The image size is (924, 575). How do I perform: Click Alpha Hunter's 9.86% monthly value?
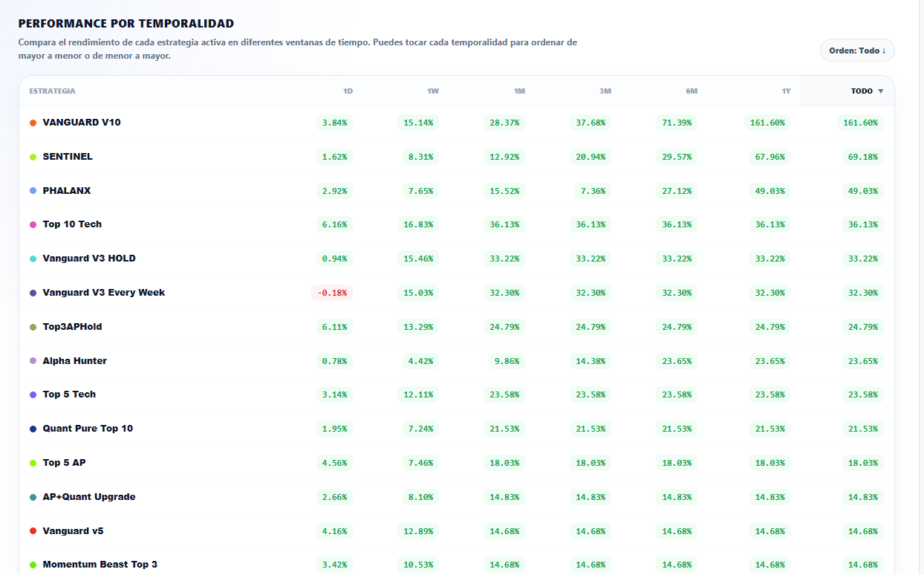(x=507, y=361)
